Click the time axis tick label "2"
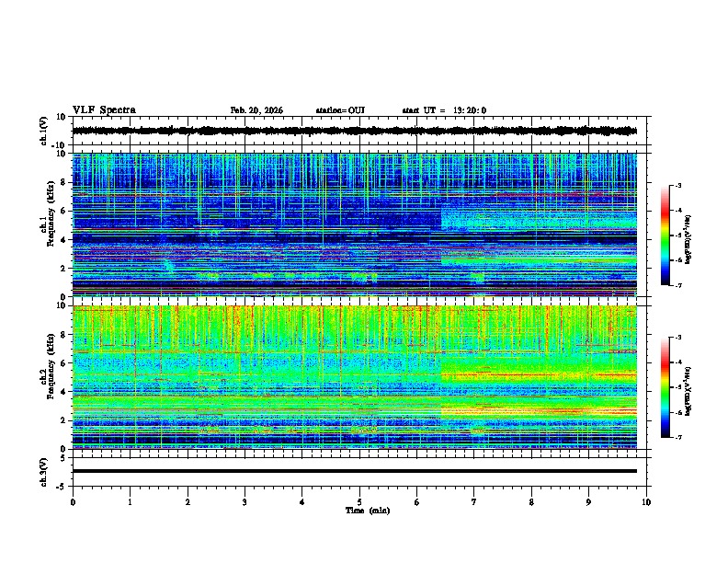This screenshot has width=728, height=563. tap(188, 502)
